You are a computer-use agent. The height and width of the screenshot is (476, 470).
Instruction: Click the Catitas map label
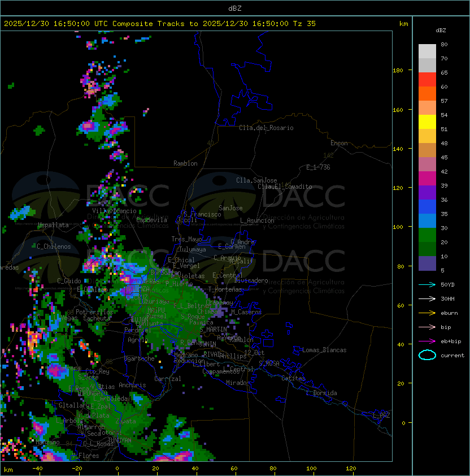[x=293, y=378]
